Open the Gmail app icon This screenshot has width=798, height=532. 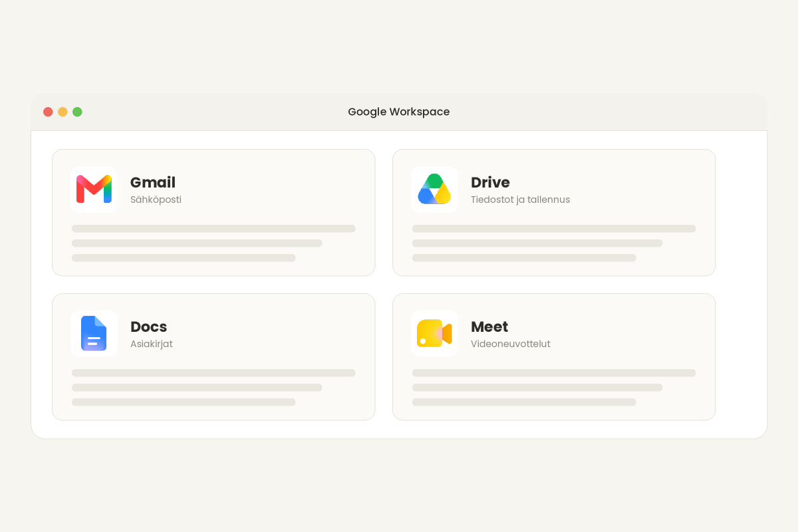pos(94,190)
